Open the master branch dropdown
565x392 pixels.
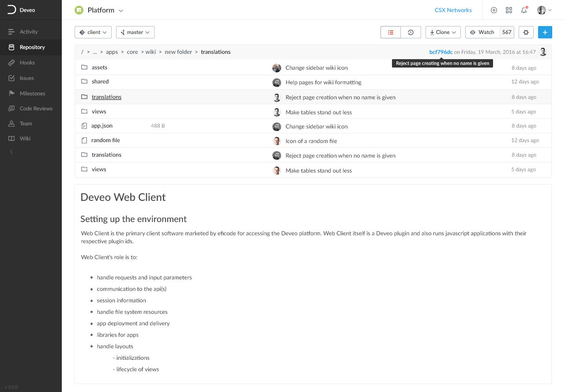tap(135, 32)
